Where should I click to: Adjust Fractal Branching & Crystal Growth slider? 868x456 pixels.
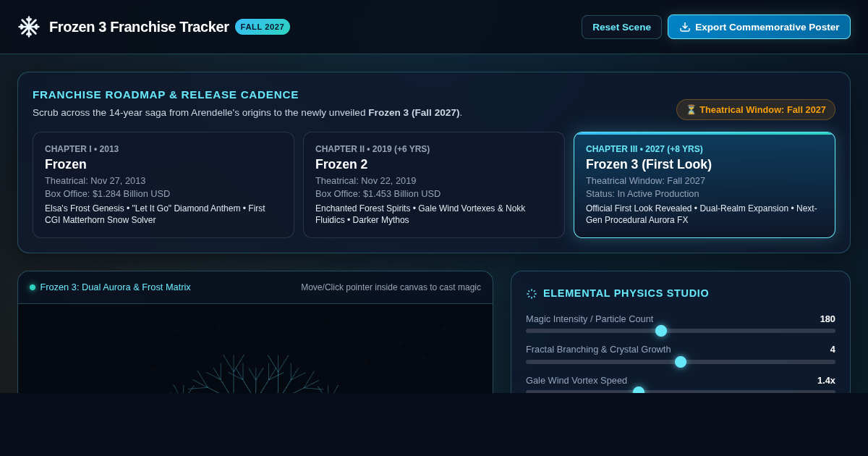(x=681, y=362)
